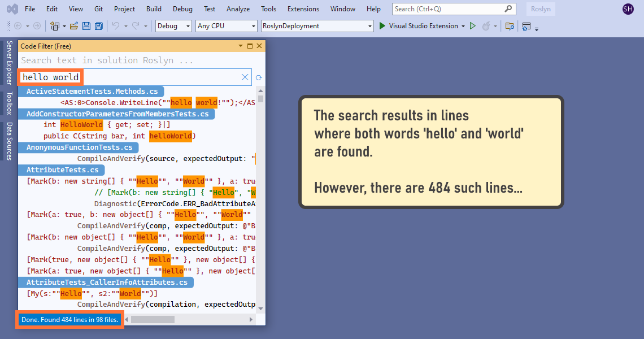644x339 pixels.
Task: Expand the RoslynDeployment startup project dropdown
Action: point(317,26)
